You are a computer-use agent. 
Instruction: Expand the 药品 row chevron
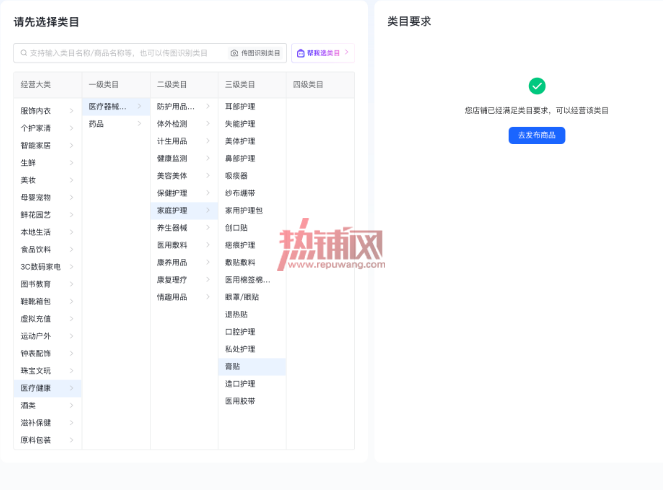140,124
